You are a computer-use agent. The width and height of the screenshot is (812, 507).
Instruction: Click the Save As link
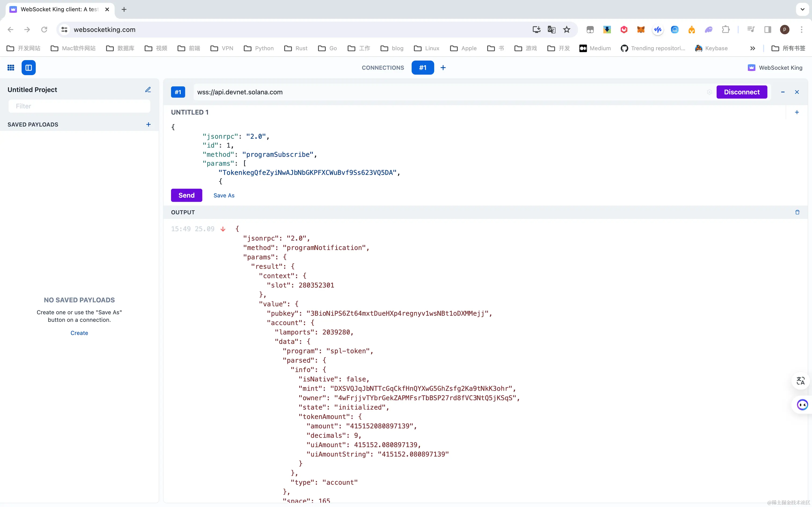coord(224,196)
